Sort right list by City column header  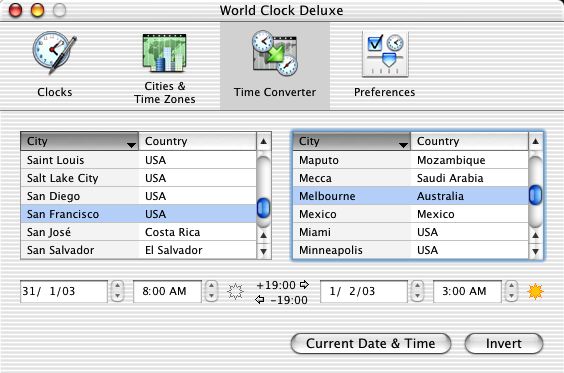pyautogui.click(x=351, y=141)
